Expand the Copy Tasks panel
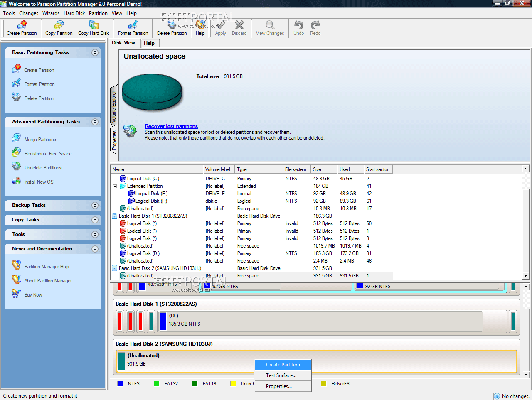Viewport: 532px width, 400px height. click(x=95, y=220)
